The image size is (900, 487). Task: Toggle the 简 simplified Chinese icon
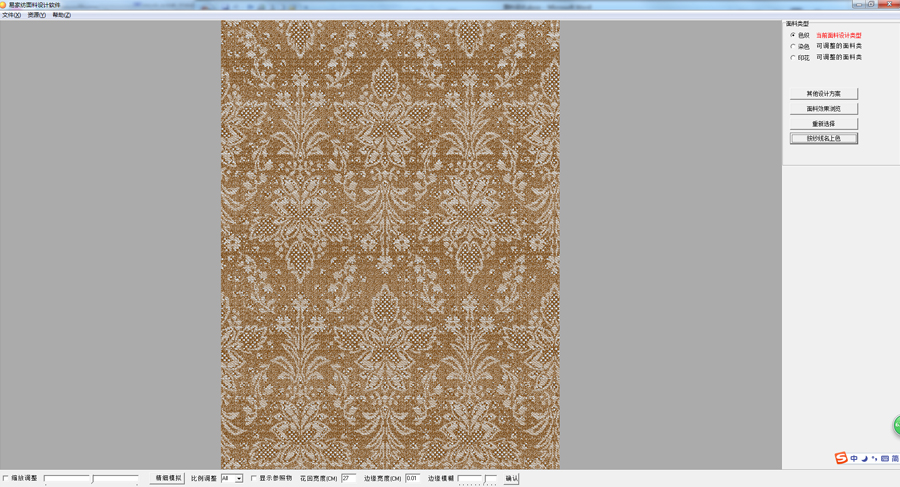click(895, 458)
